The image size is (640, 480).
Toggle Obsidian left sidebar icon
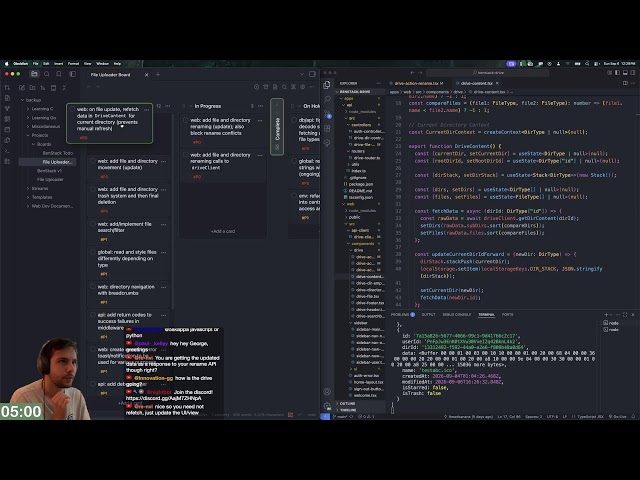click(73, 74)
